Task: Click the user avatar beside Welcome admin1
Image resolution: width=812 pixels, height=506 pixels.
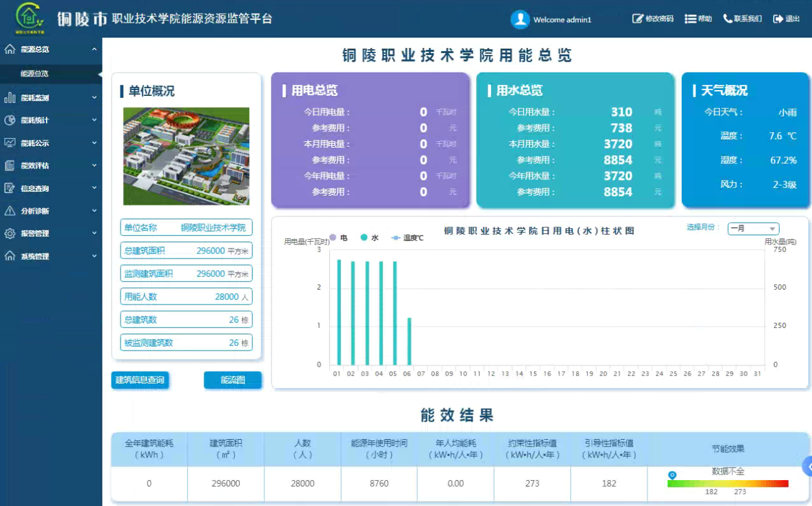Action: 520,19
